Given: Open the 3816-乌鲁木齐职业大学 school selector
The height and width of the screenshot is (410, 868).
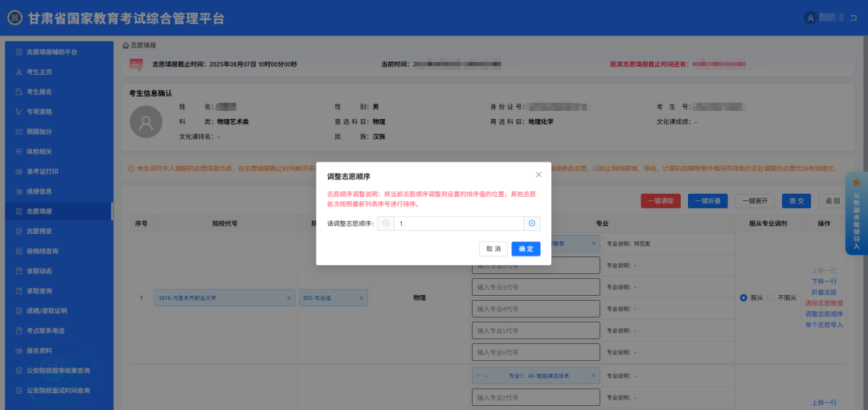Looking at the screenshot, I should (x=224, y=298).
